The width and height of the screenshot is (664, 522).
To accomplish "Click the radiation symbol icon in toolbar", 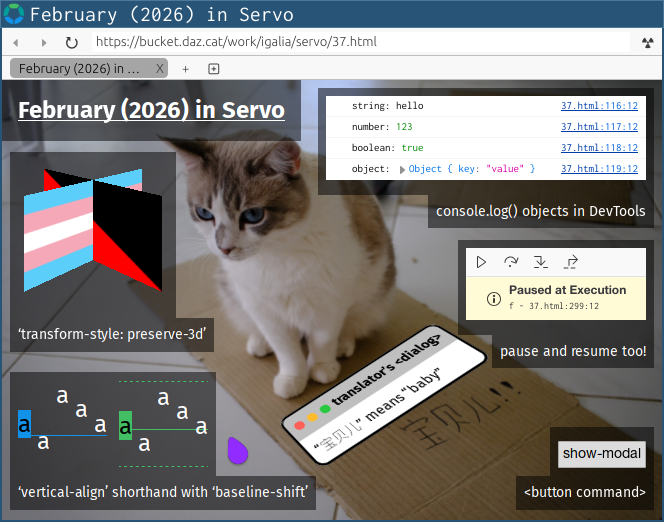I will (x=647, y=43).
